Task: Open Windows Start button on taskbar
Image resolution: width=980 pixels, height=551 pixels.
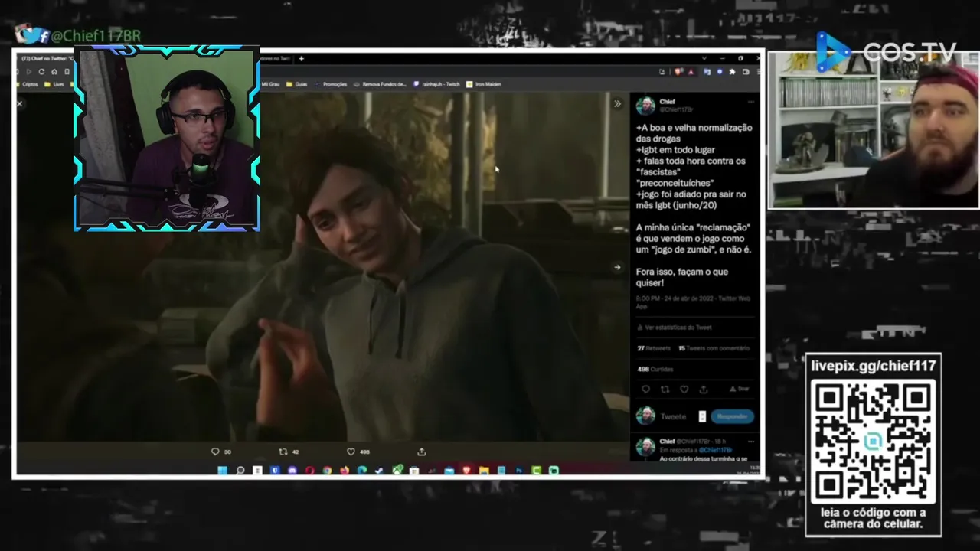Action: pos(223,471)
